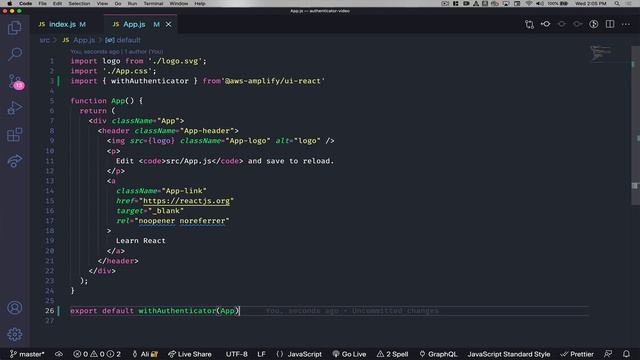Close the App.js tab
Viewport: 640px width, 360px height.
click(x=169, y=24)
